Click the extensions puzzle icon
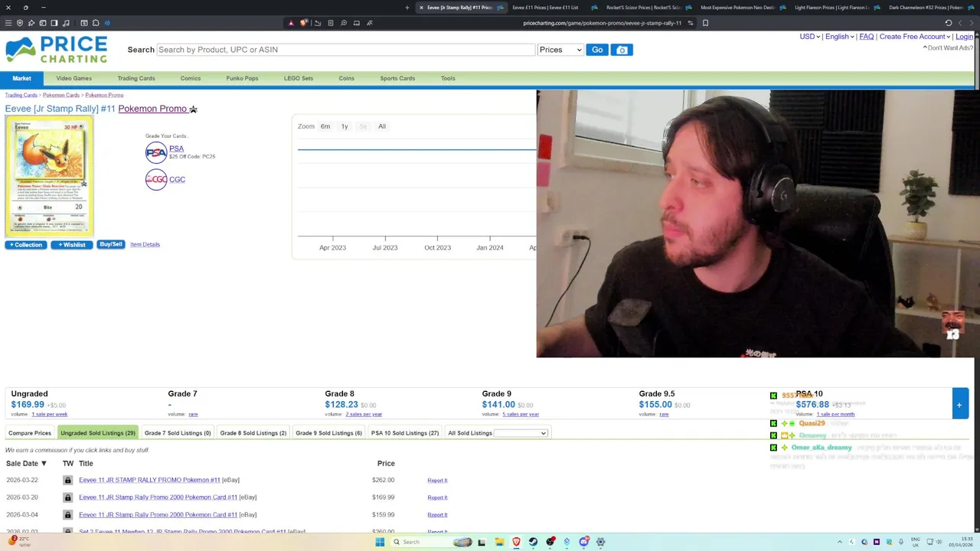This screenshot has height=551, width=980. 95,23
